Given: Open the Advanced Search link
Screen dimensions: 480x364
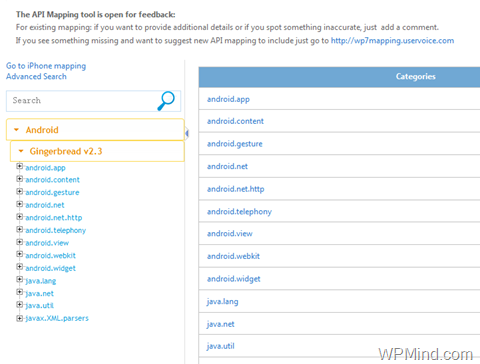Looking at the screenshot, I should 36,76.
